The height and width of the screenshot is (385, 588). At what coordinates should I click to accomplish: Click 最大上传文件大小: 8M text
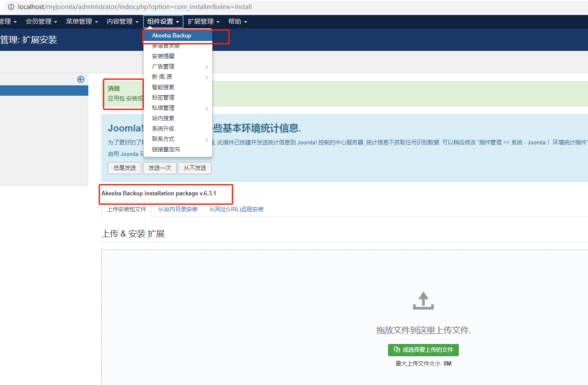(x=423, y=363)
